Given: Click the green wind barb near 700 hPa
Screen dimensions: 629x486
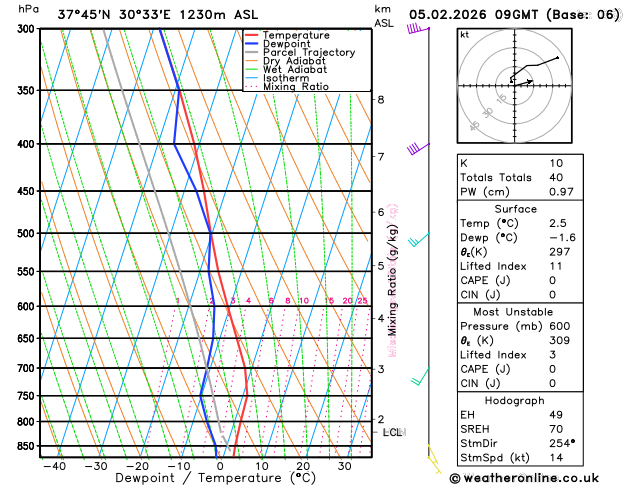Looking at the screenshot, I should (x=420, y=376).
